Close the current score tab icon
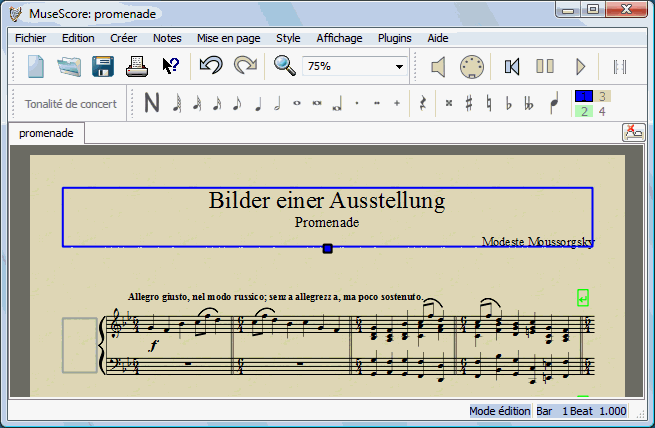Screen dimensions: 655x428 pyautogui.click(x=634, y=132)
